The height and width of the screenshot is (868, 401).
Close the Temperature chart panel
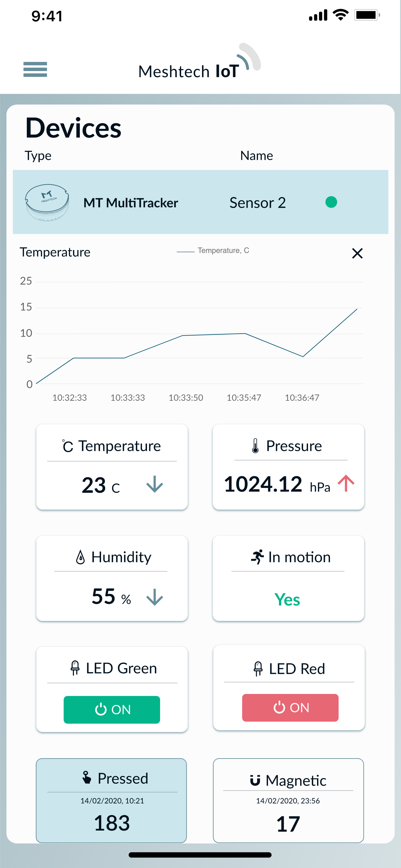pos(357,253)
